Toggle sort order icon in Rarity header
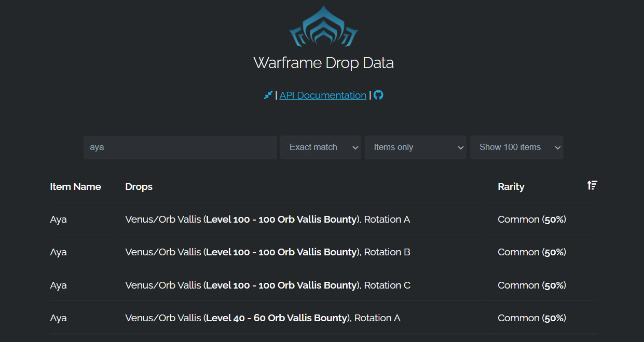The width and height of the screenshot is (644, 342). pyautogui.click(x=592, y=185)
